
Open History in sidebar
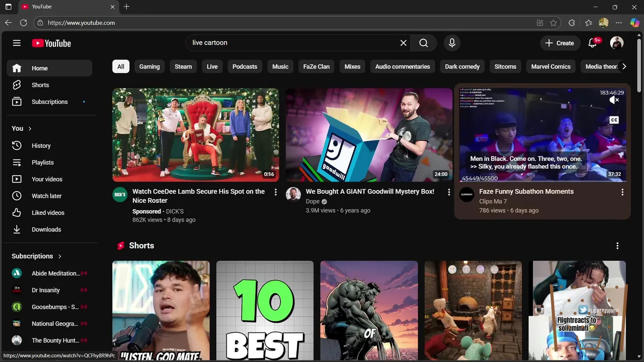coord(49,146)
